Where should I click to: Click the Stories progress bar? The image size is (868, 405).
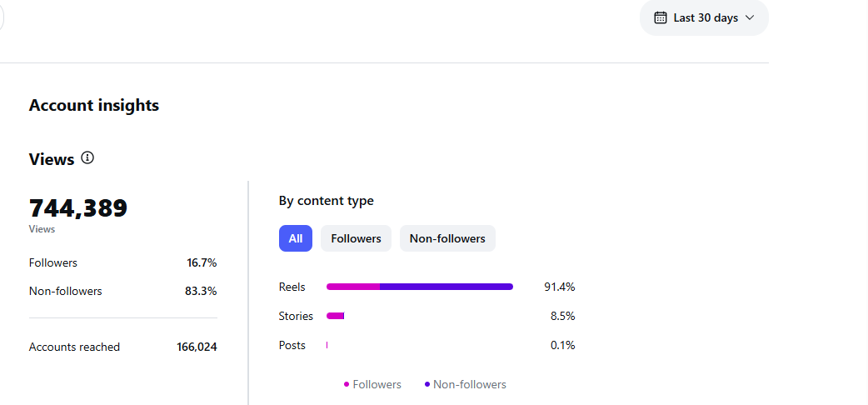[x=335, y=316]
